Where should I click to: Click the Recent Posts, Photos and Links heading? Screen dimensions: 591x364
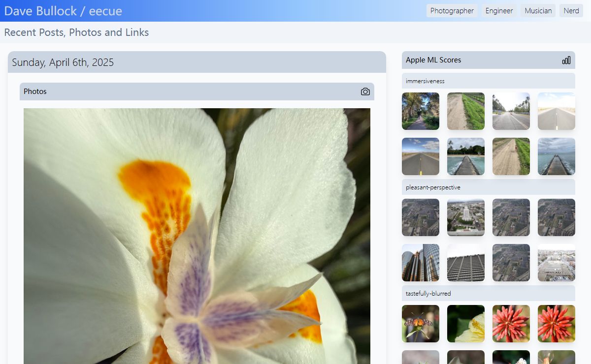click(x=76, y=32)
